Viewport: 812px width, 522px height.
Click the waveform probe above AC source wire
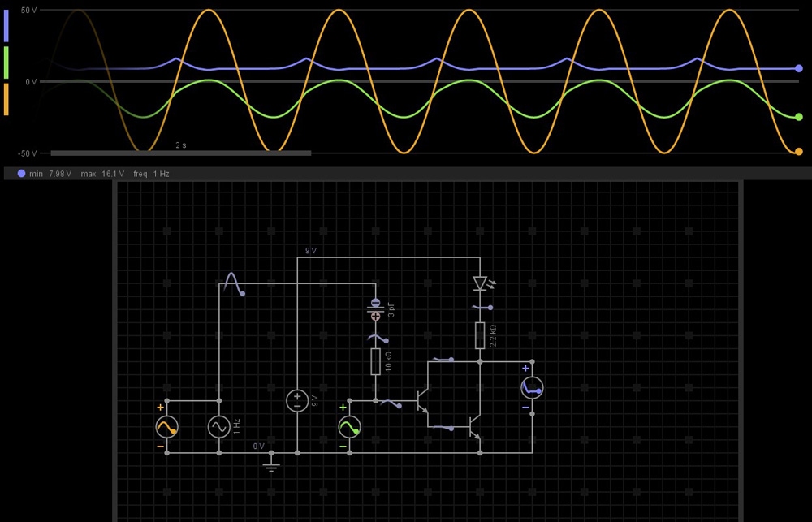(x=233, y=283)
